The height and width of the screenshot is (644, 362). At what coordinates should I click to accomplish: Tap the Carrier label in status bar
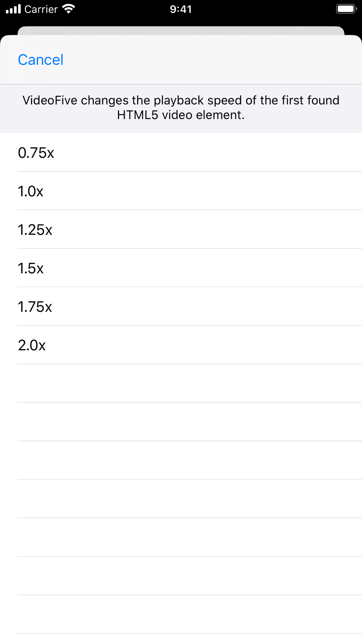(41, 9)
